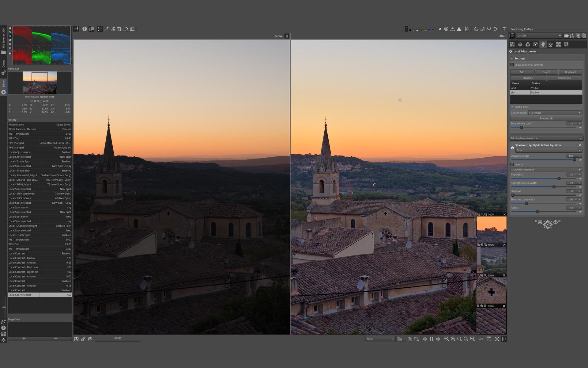Check Show additional settings
This screenshot has width=588, height=368.
(512, 65)
